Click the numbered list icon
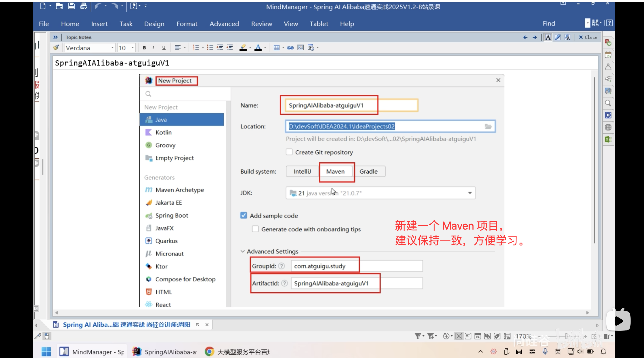Image resolution: width=644 pixels, height=358 pixels. pyautogui.click(x=196, y=48)
